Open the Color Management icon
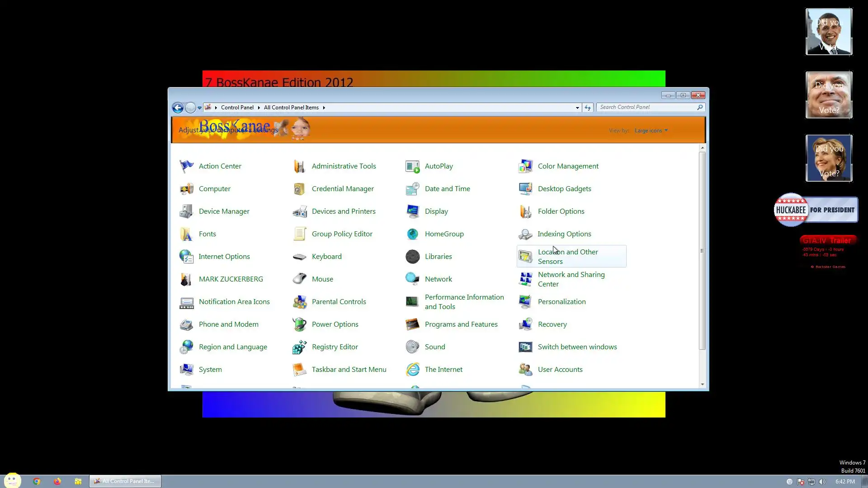 [525, 166]
